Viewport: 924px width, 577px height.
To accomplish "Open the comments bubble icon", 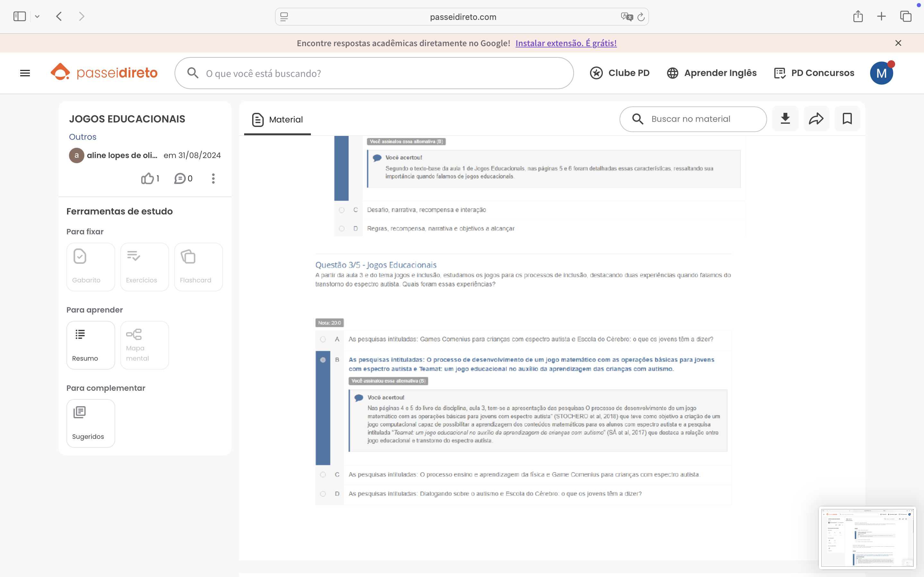I will pyautogui.click(x=180, y=178).
